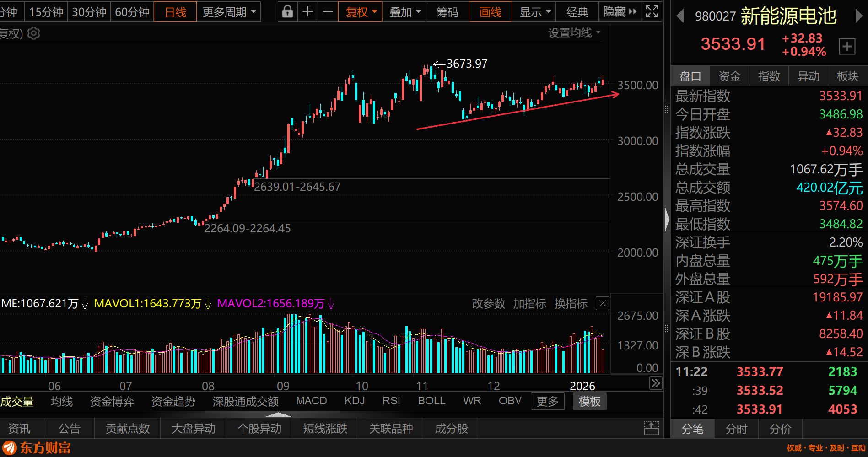Enter fullscreen chart mode
This screenshot has width=868, height=457.
click(x=652, y=11)
